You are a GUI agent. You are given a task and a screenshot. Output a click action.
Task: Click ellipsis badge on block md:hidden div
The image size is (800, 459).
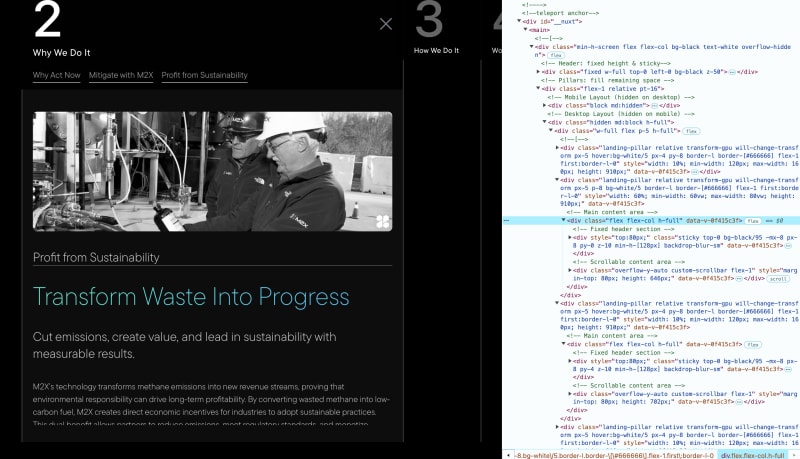[x=654, y=106]
